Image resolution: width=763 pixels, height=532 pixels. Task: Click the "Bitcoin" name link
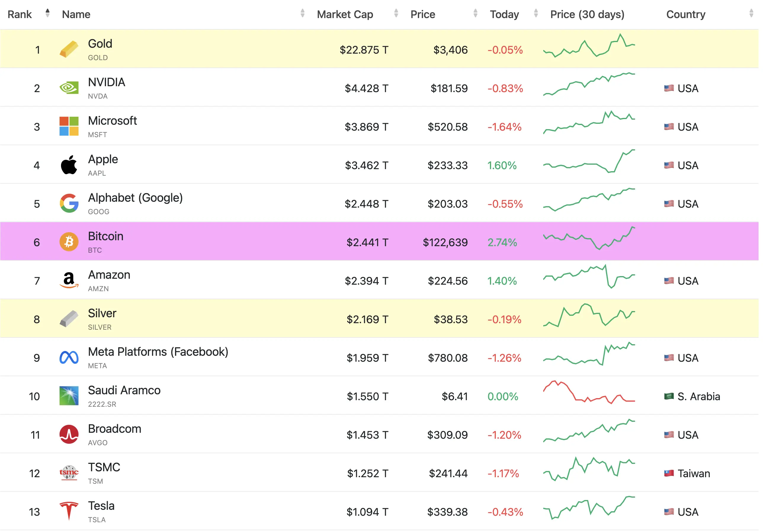coord(105,236)
